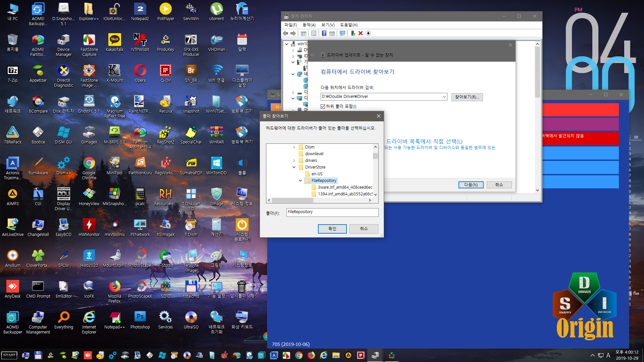Open the CMD Prompt desktop icon
Viewport: 644px width, 362px height.
coord(38,290)
